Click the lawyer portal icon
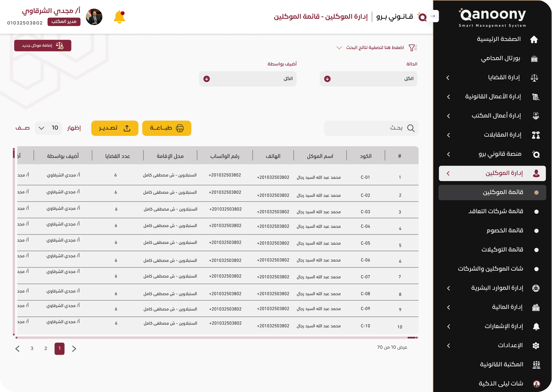Viewport: 552px width, 392px height. coord(535,58)
